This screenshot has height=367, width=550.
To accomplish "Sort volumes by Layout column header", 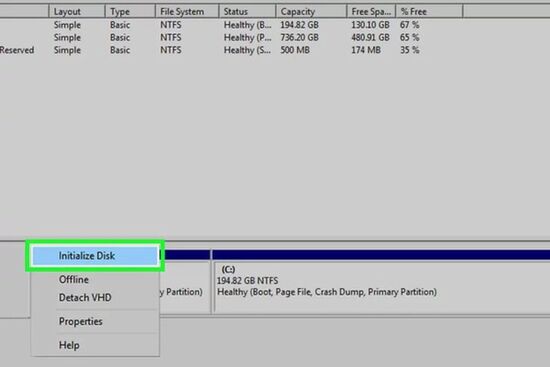I will point(77,12).
